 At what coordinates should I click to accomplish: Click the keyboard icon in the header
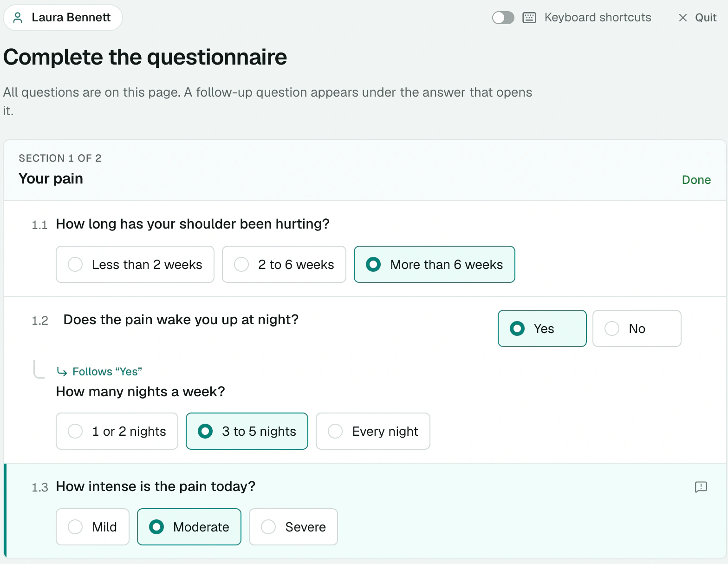(529, 18)
